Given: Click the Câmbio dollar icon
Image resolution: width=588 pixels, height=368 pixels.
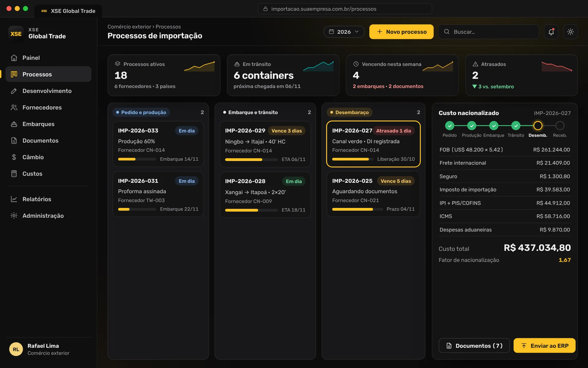Looking at the screenshot, I should point(14,157).
